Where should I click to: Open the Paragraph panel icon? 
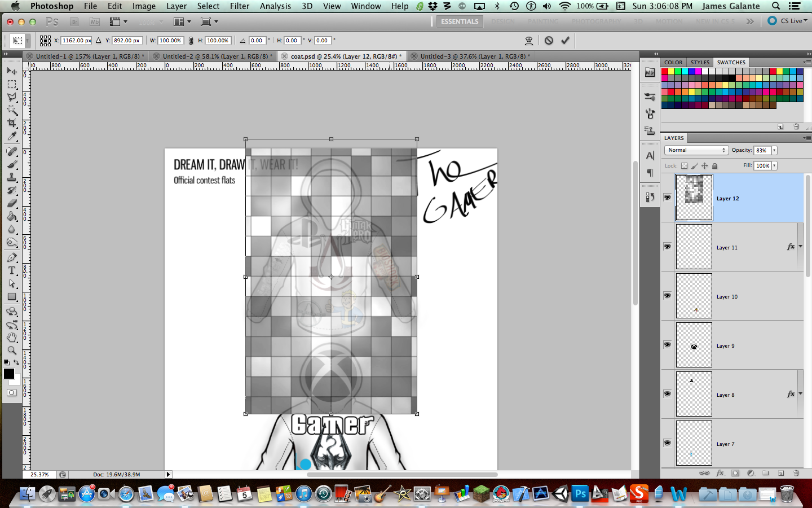point(650,172)
